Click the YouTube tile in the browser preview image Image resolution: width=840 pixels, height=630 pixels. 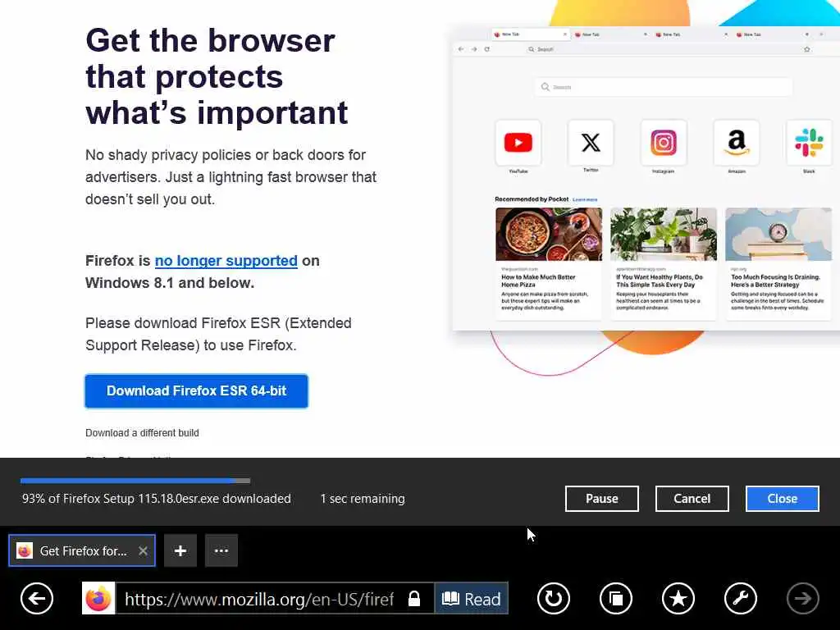coord(518,143)
